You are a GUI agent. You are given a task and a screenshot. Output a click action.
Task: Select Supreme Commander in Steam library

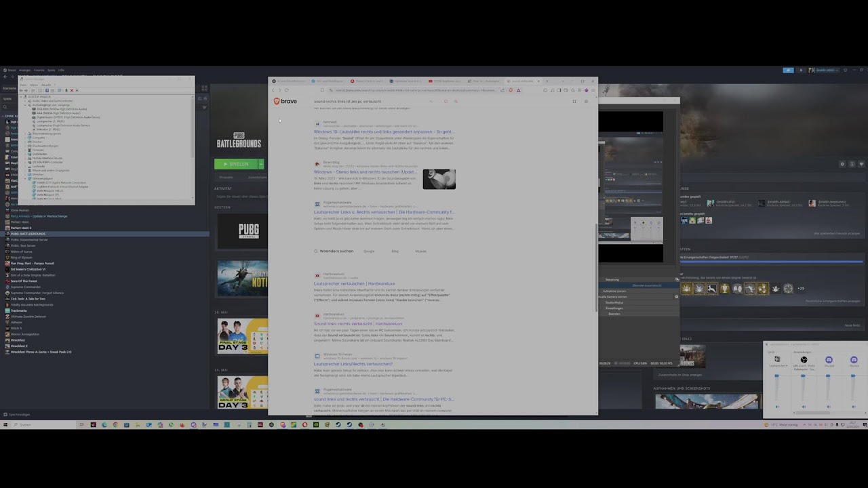click(x=26, y=287)
